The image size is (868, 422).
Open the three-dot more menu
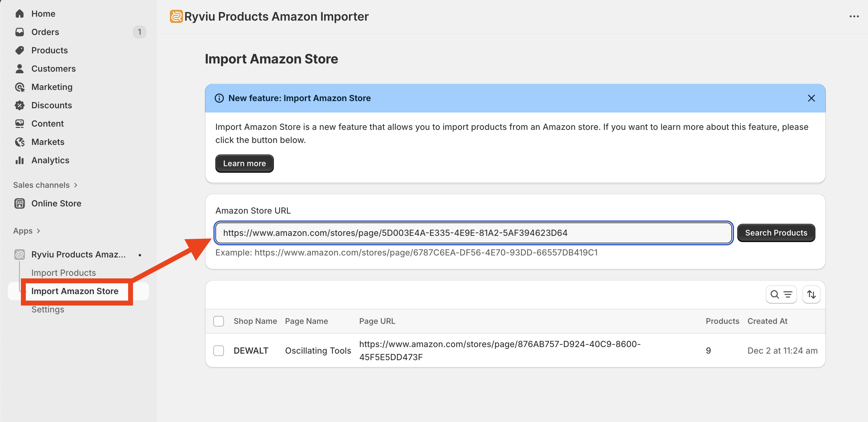pyautogui.click(x=854, y=17)
